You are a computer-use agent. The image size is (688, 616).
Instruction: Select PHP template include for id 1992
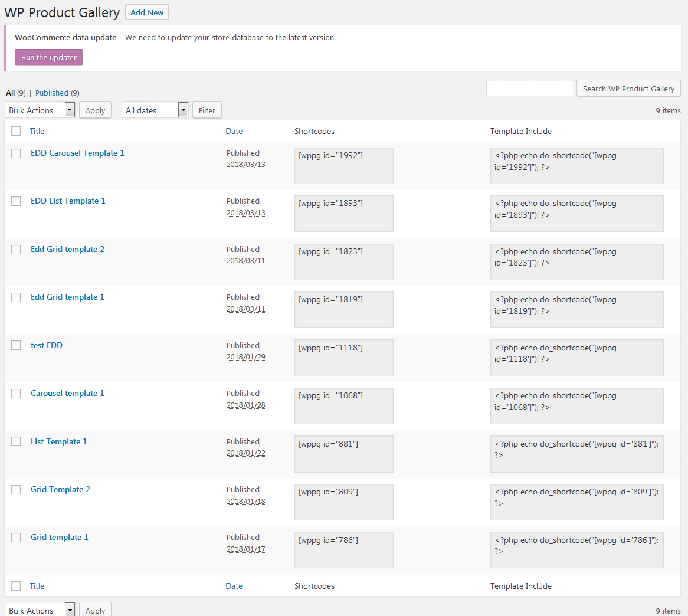pos(576,165)
